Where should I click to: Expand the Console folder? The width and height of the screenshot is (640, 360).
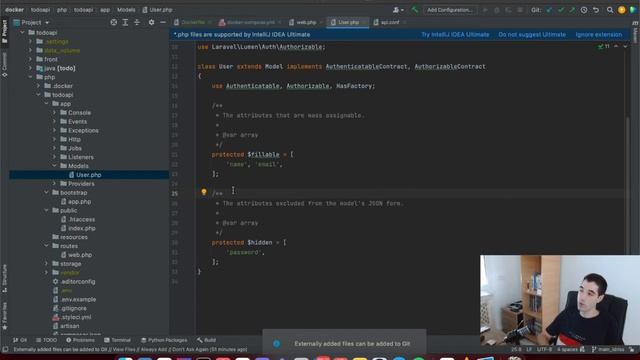point(54,113)
